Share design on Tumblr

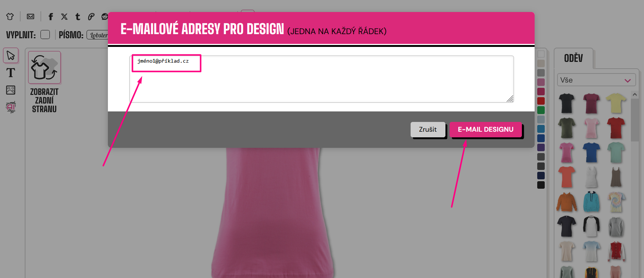[x=78, y=17]
